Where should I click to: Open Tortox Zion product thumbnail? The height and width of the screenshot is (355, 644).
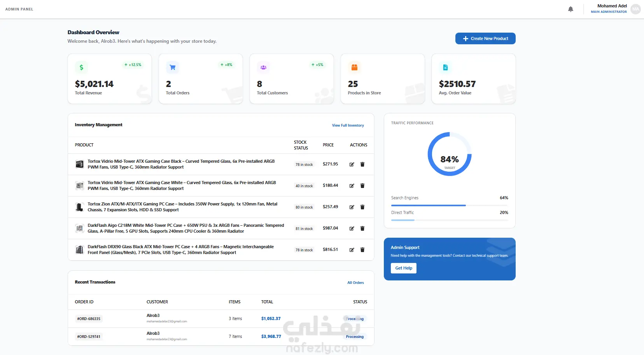coord(79,207)
